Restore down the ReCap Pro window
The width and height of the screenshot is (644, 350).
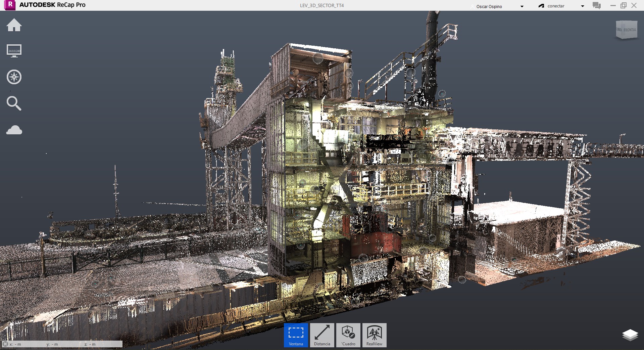coord(623,5)
